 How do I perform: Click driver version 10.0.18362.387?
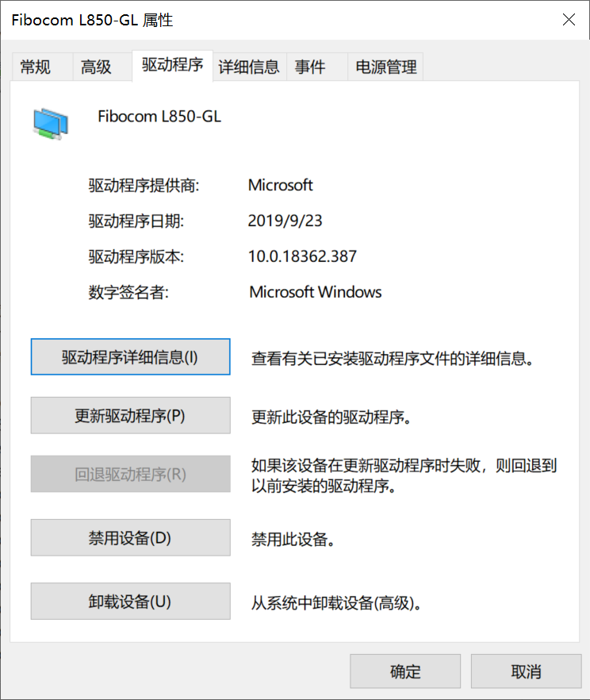(302, 256)
